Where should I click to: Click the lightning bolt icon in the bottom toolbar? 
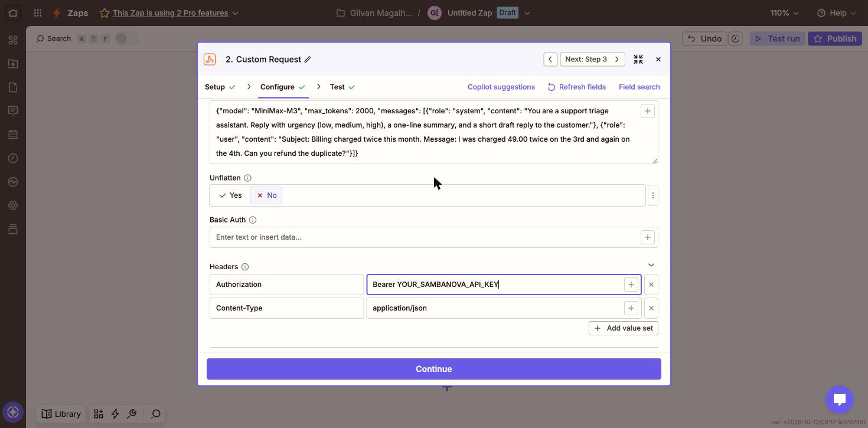pyautogui.click(x=115, y=414)
